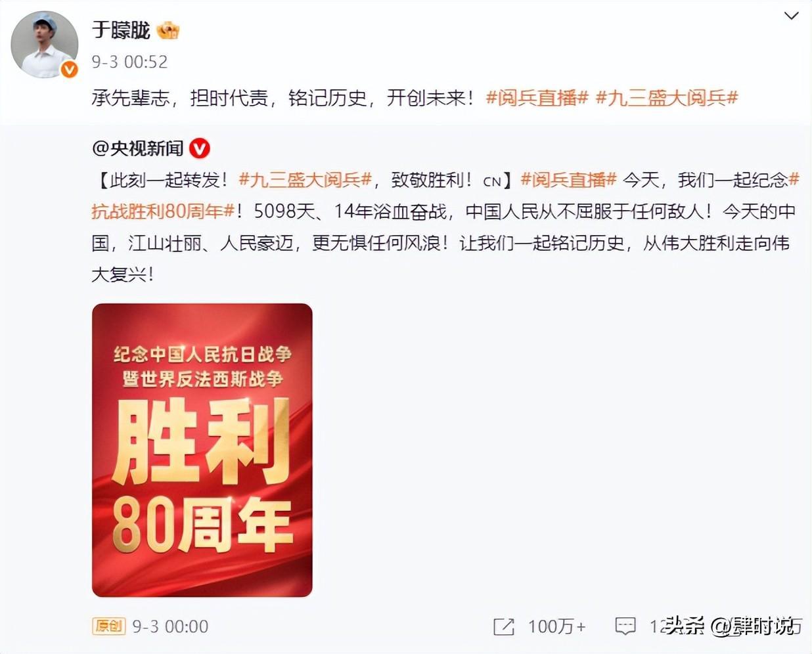Open the @央视新闻 account link
This screenshot has width=812, height=654.
coord(137,148)
